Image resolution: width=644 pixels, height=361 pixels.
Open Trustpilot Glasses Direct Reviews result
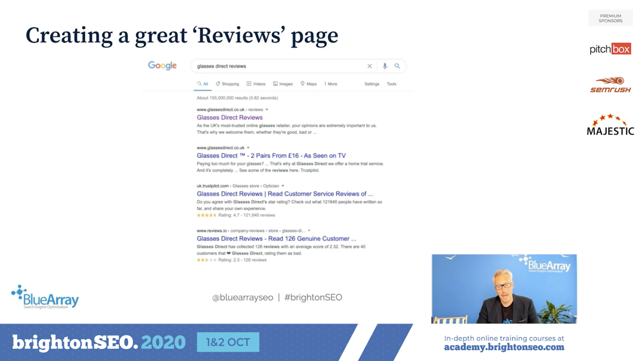point(285,194)
